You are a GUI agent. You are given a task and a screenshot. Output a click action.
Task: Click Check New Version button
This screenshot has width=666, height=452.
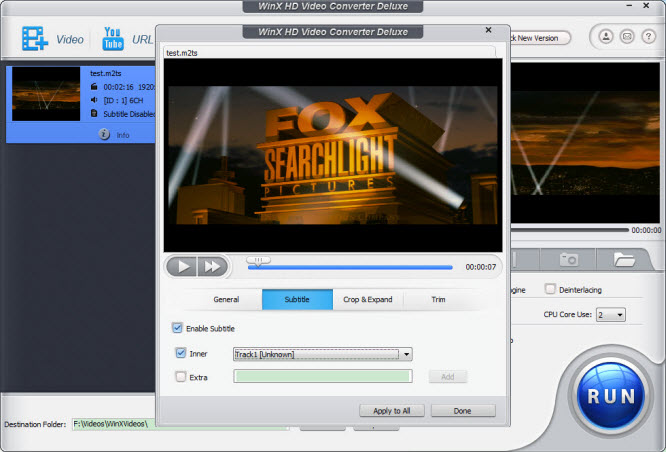[540, 38]
